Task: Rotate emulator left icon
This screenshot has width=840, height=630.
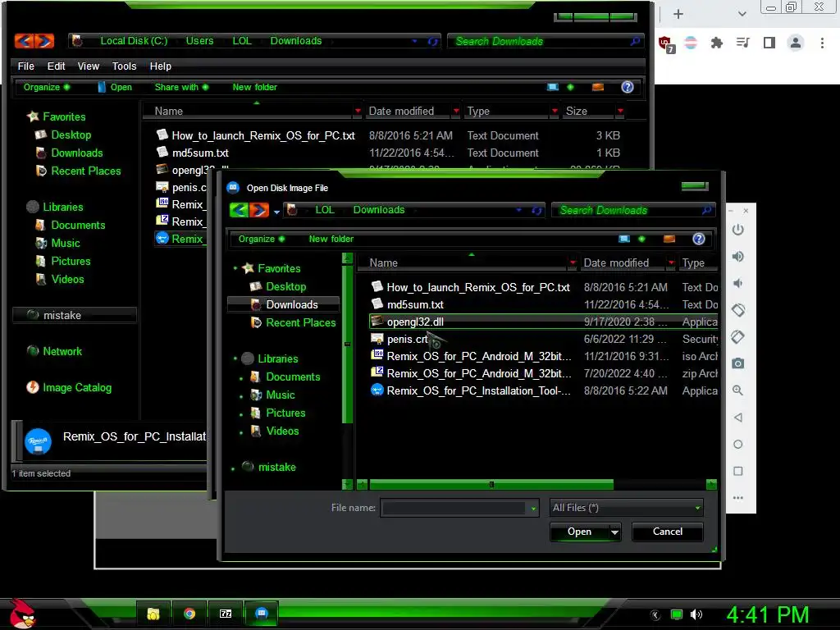Action: point(737,310)
